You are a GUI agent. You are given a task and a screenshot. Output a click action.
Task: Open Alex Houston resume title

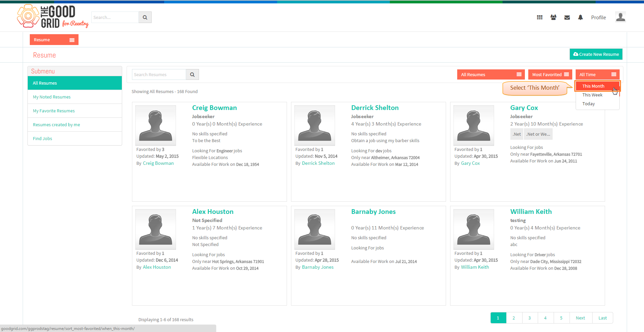(x=213, y=212)
